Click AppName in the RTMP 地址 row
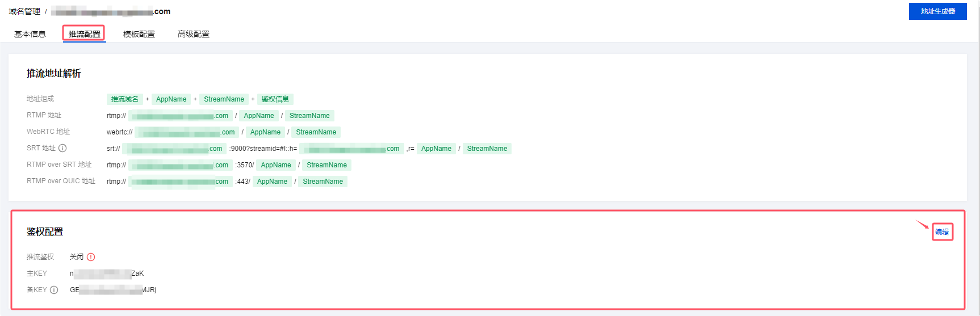The width and height of the screenshot is (980, 316). (x=259, y=116)
